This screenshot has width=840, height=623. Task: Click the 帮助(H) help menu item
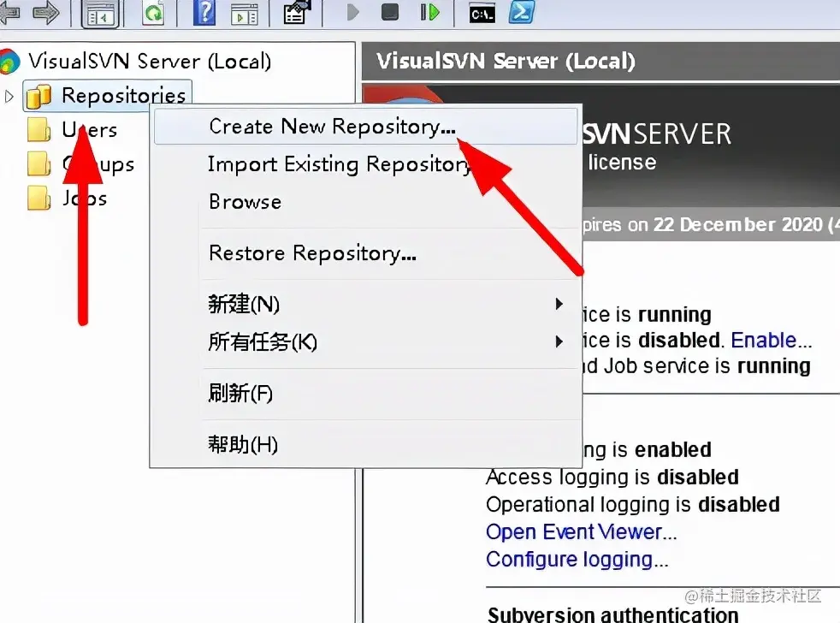tap(366, 444)
